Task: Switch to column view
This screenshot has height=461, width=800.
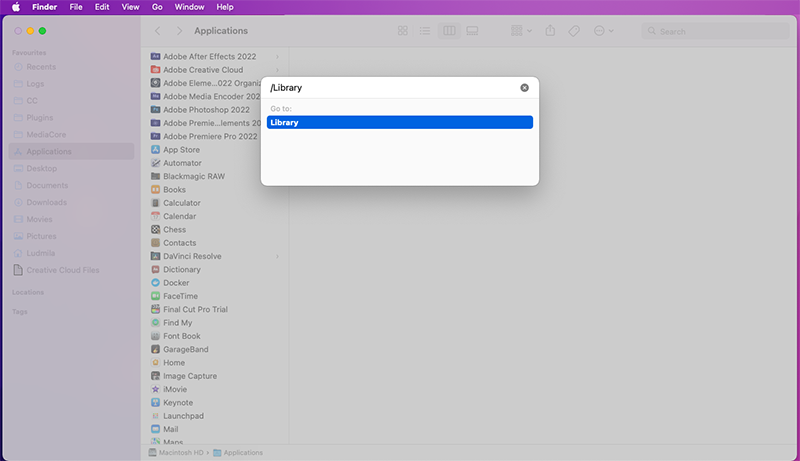Action: click(x=449, y=31)
